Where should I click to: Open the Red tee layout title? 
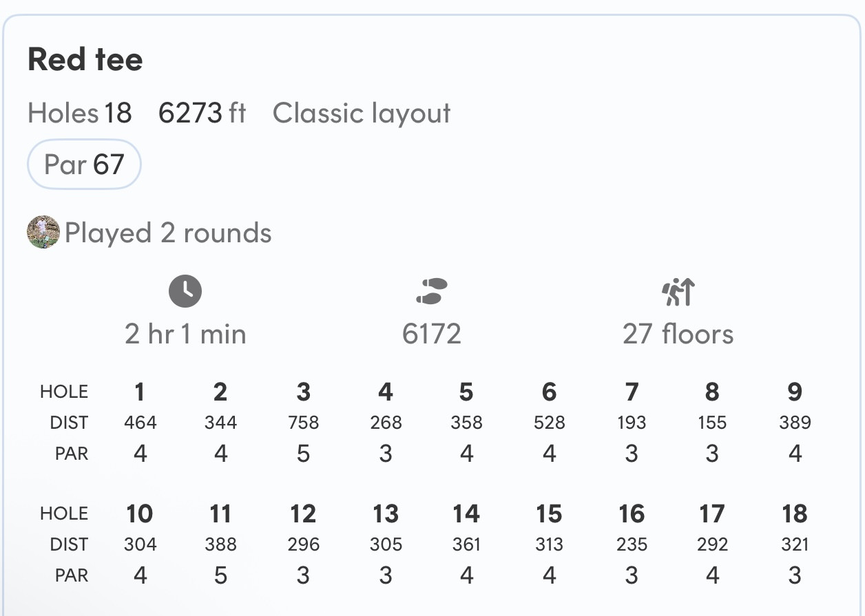coord(85,59)
